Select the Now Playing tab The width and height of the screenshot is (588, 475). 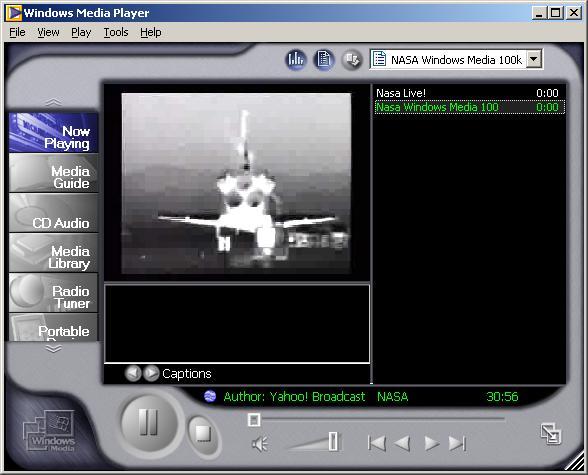(x=53, y=133)
